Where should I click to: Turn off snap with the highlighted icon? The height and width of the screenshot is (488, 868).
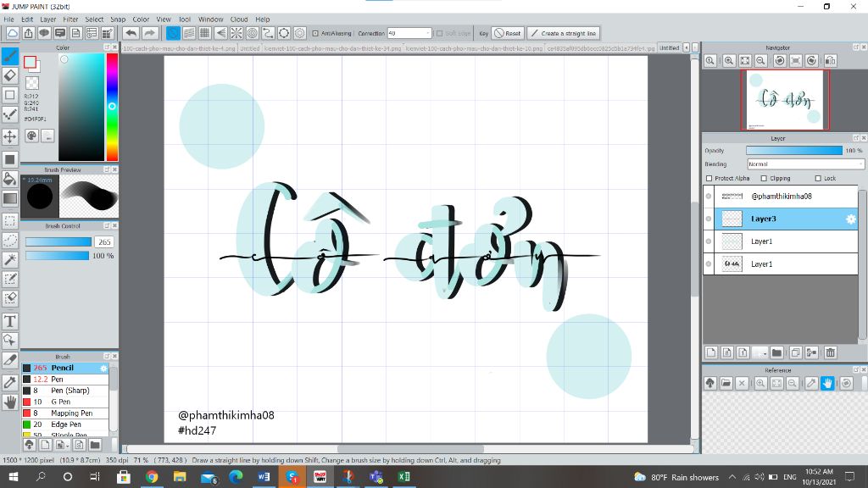173,33
